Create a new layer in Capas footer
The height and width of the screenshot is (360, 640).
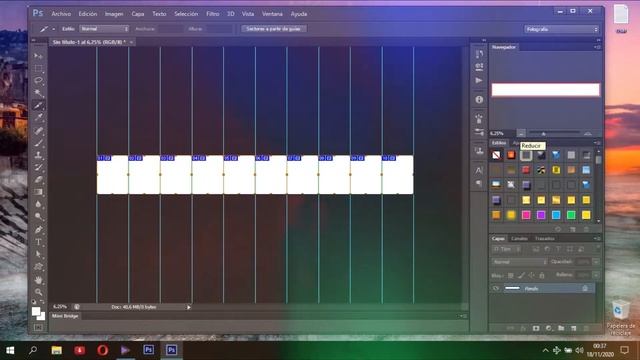[573, 328]
